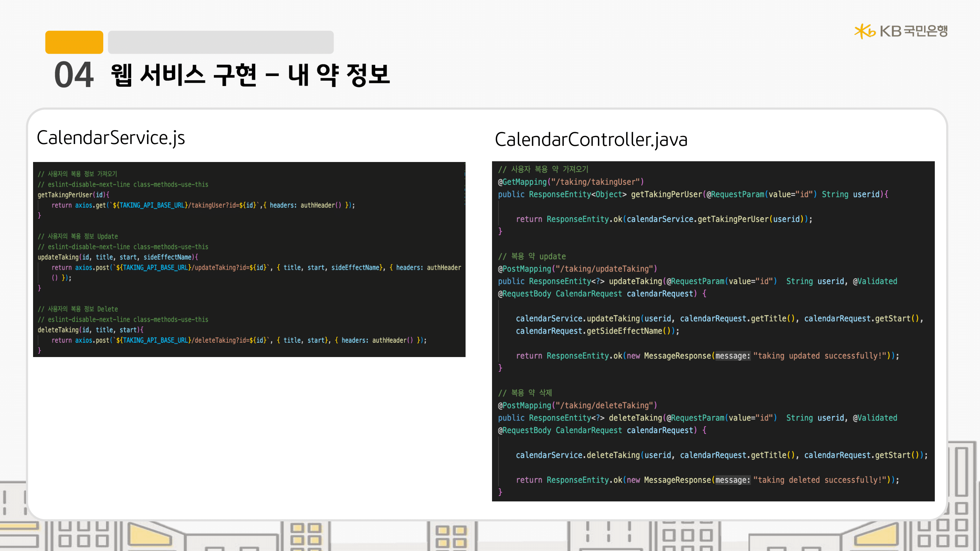Click the KB Kookmin Bank logo
The image size is (980, 551).
pyautogui.click(x=901, y=31)
